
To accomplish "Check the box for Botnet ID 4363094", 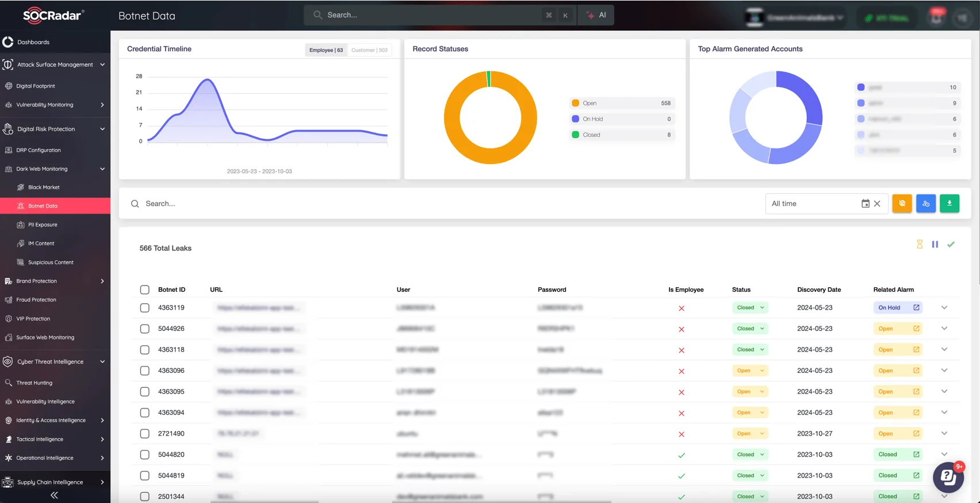I will click(144, 413).
